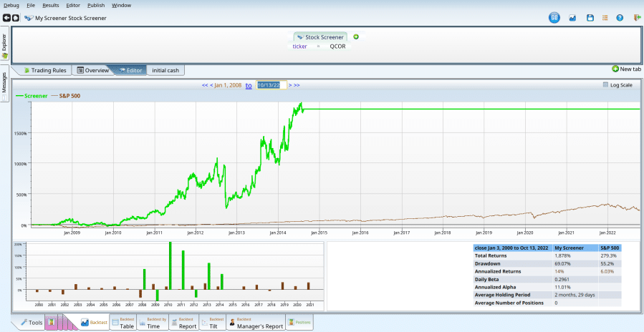Open the Debug menu
Screen dimensions: 644x332
coord(11,5)
